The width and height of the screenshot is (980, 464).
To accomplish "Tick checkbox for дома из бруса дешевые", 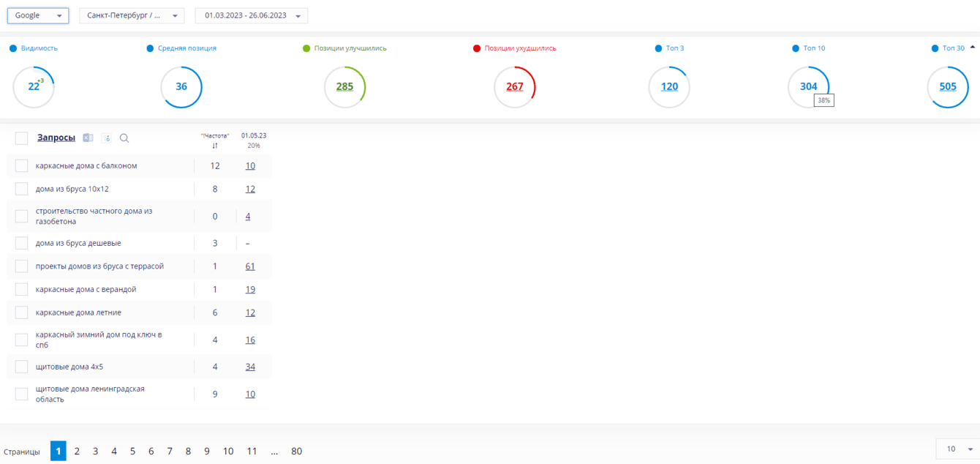I will tap(21, 243).
